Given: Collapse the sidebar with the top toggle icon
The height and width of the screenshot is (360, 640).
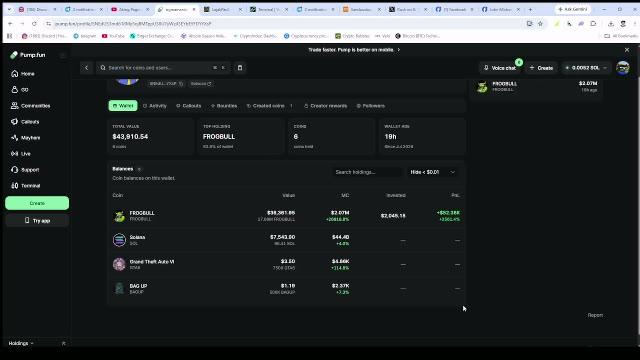Looking at the screenshot, I should click(62, 55).
